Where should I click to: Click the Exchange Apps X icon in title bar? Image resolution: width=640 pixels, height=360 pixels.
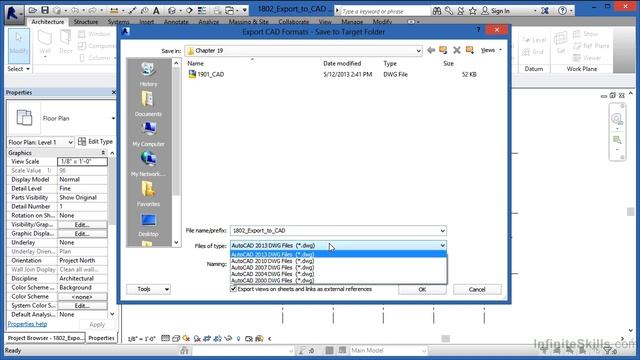coord(544,11)
